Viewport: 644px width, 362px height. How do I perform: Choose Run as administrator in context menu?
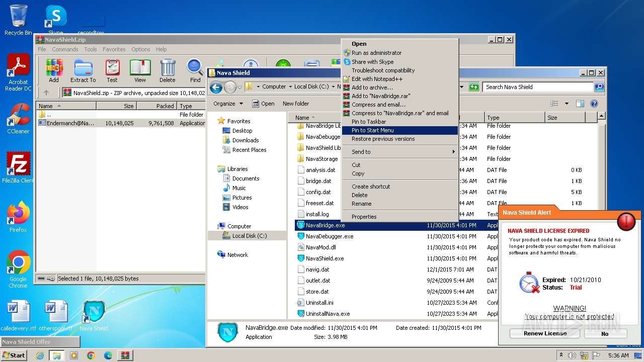[x=400, y=53]
